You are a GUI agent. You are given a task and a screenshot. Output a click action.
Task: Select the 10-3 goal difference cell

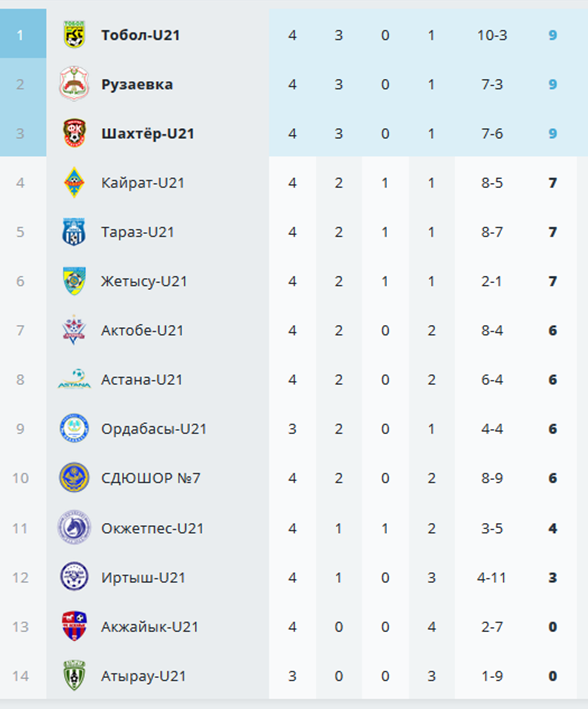pyautogui.click(x=492, y=35)
